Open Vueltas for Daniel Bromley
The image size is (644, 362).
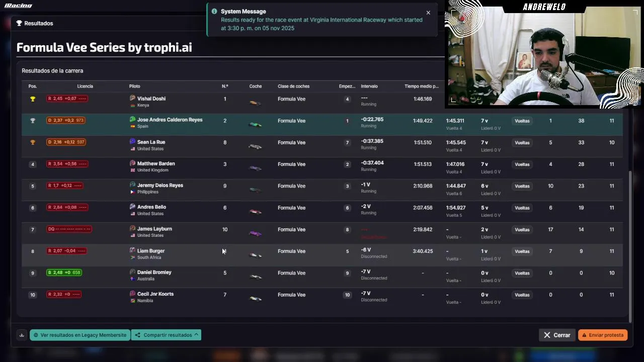(x=522, y=273)
